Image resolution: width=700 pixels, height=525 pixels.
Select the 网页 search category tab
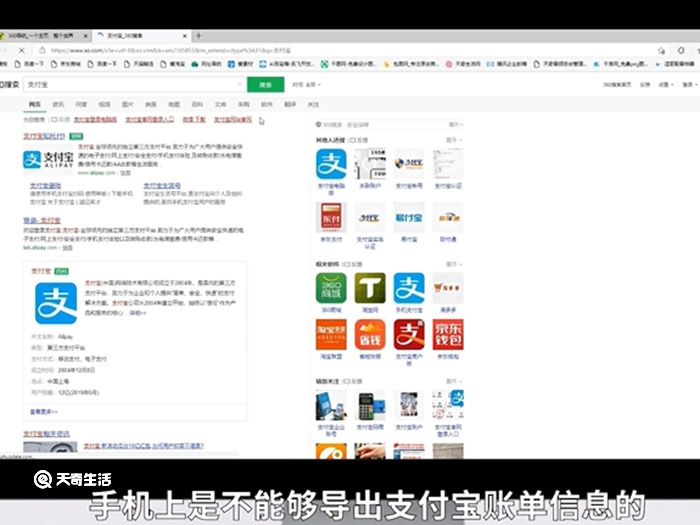click(35, 104)
